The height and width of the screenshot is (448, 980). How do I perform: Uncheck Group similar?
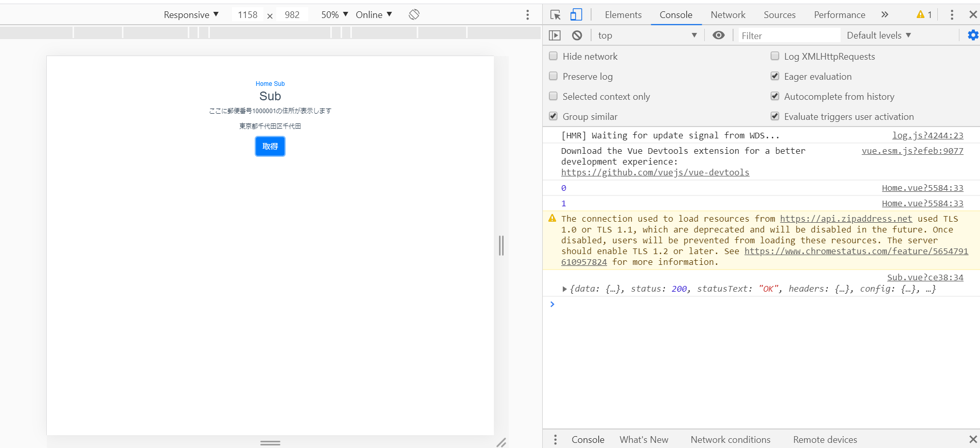554,116
